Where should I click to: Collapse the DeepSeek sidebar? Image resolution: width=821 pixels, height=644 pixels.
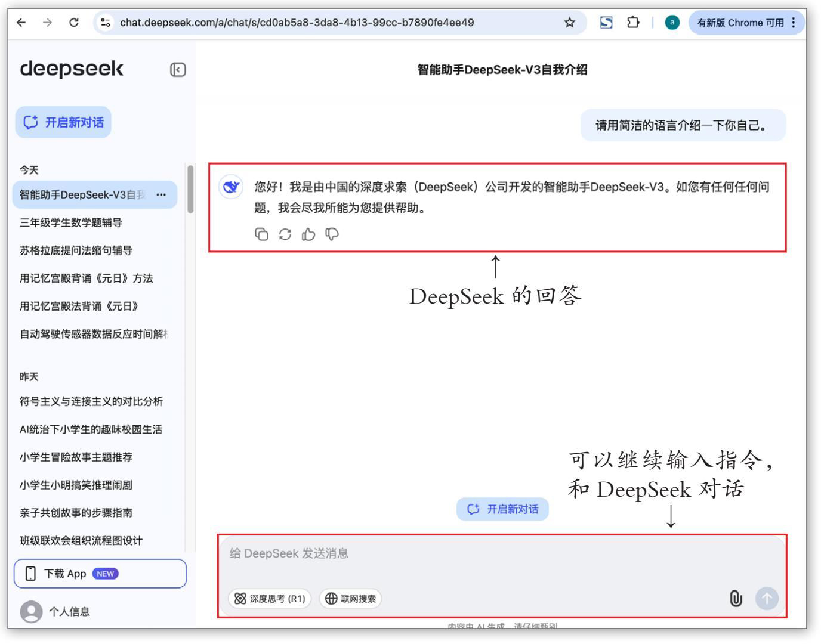coord(178,70)
